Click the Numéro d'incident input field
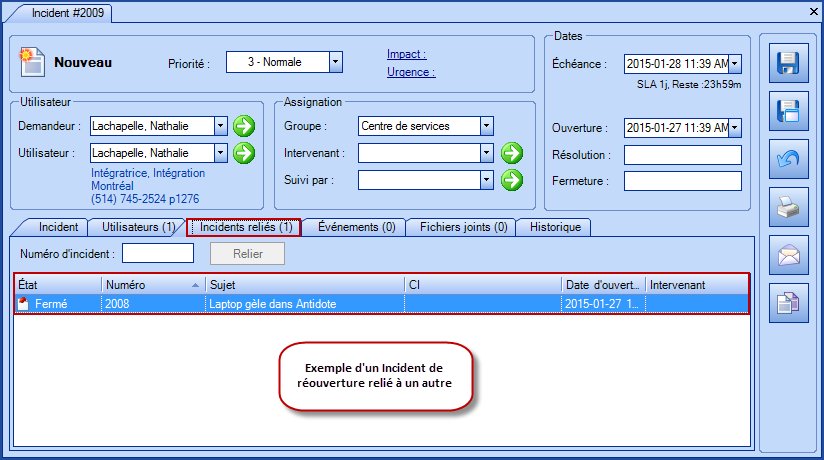This screenshot has width=824, height=460. tap(157, 253)
